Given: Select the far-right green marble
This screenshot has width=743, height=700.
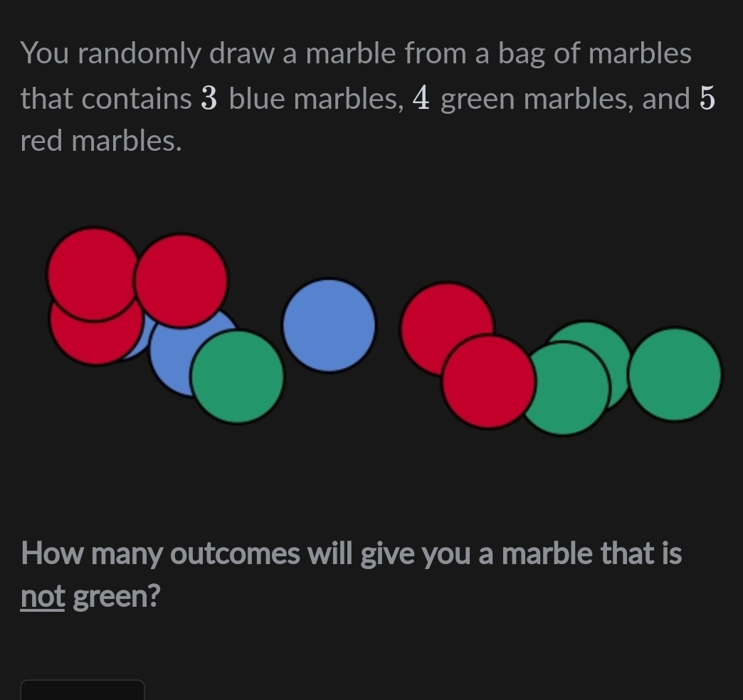Looking at the screenshot, I should (x=675, y=374).
